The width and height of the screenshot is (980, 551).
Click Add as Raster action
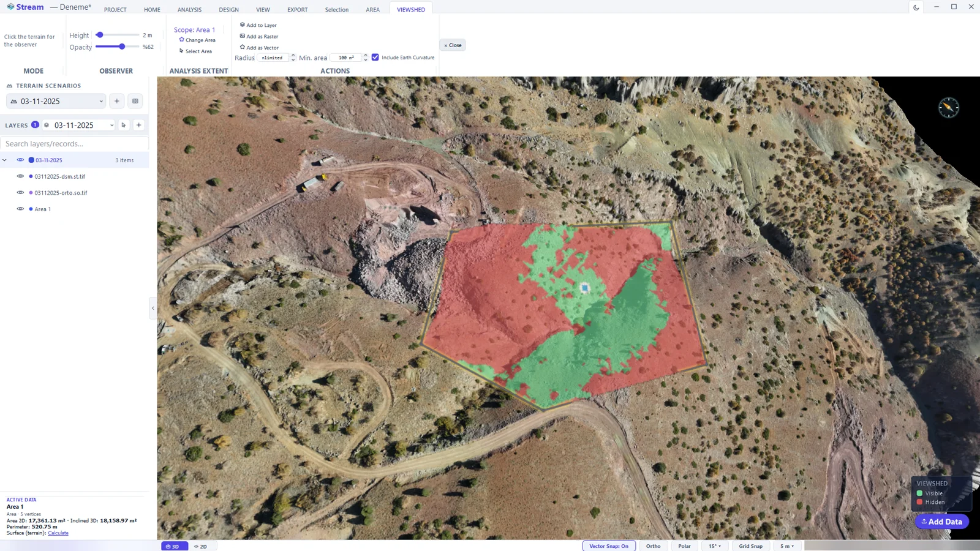[258, 36]
